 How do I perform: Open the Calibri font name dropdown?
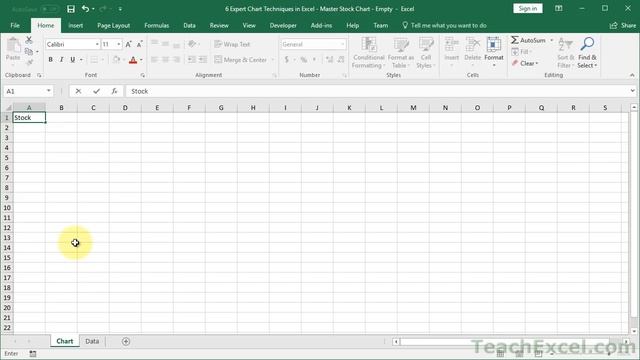tap(97, 44)
